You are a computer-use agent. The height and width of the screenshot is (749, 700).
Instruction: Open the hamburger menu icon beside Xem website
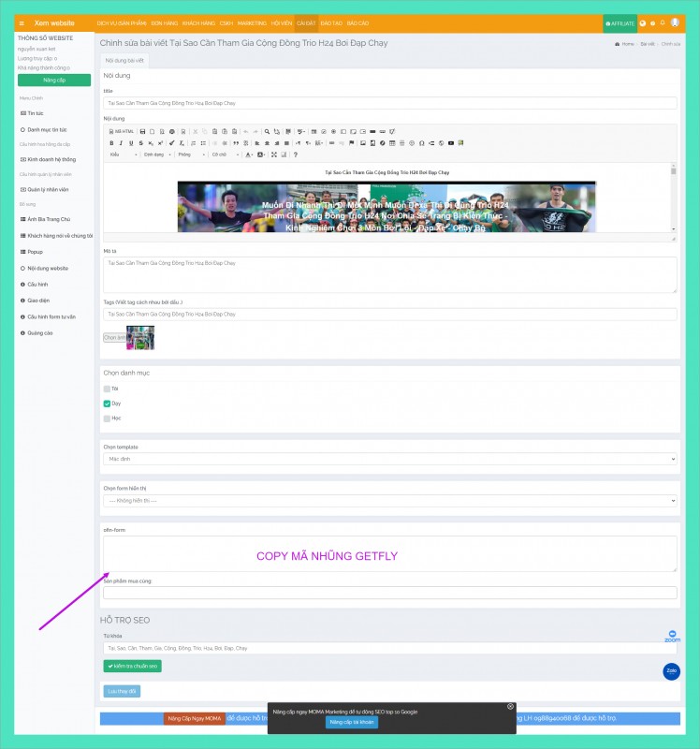pos(22,22)
